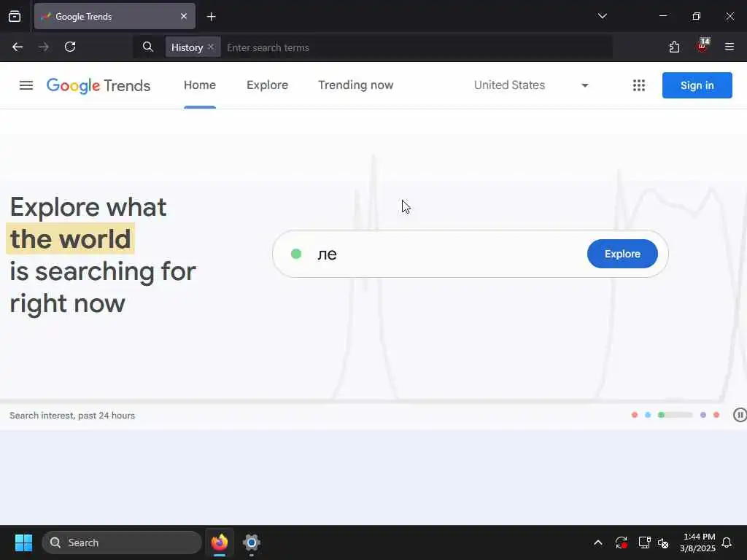The width and height of the screenshot is (747, 560).
Task: Open the notifications bell
Action: pos(727,542)
